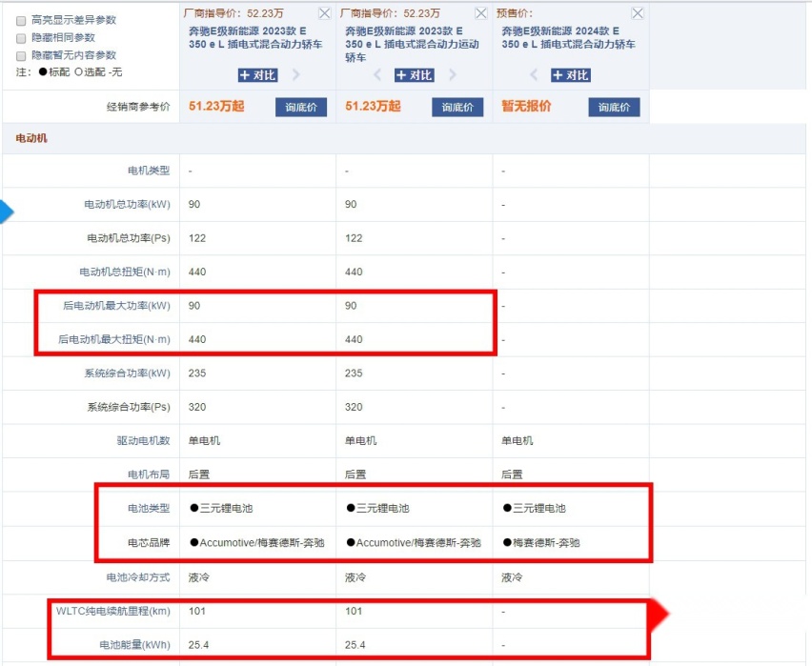This screenshot has height=666, width=812.
Task: Select 电池冷却方式 row label
Action: pyautogui.click(x=138, y=577)
